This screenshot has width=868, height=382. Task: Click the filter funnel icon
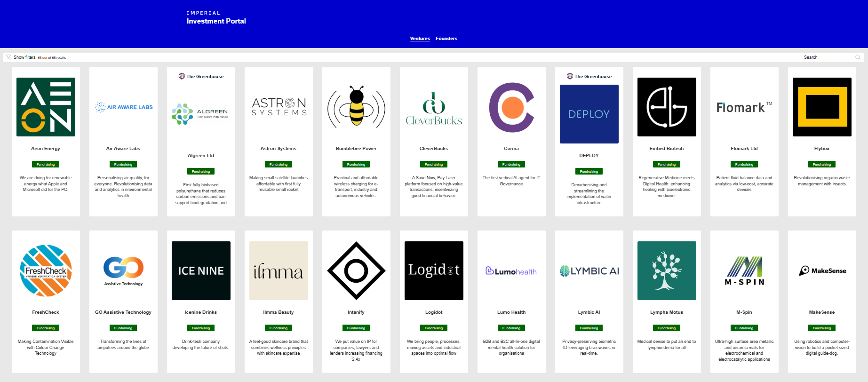tap(8, 57)
